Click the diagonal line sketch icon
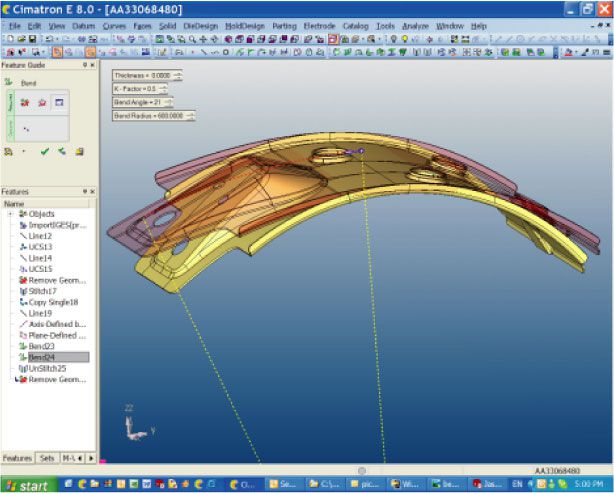Viewport: 614px width, 493px height. click(x=203, y=52)
